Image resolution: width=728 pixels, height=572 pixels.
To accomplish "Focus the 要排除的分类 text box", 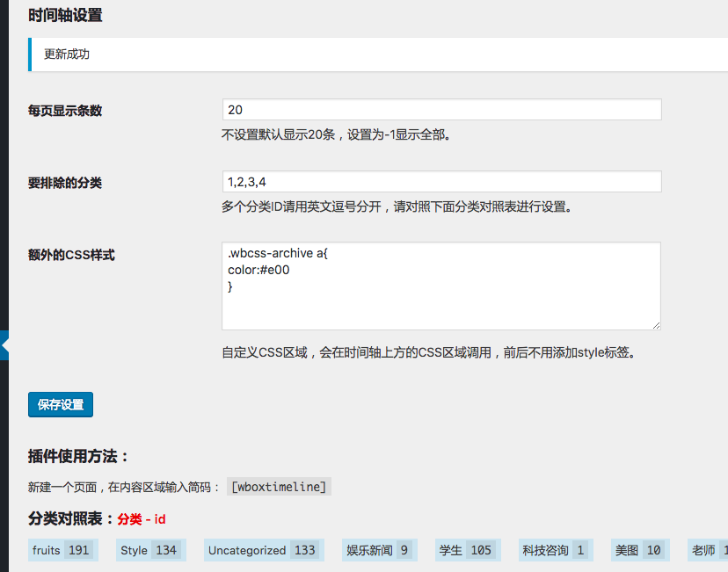I will [441, 182].
